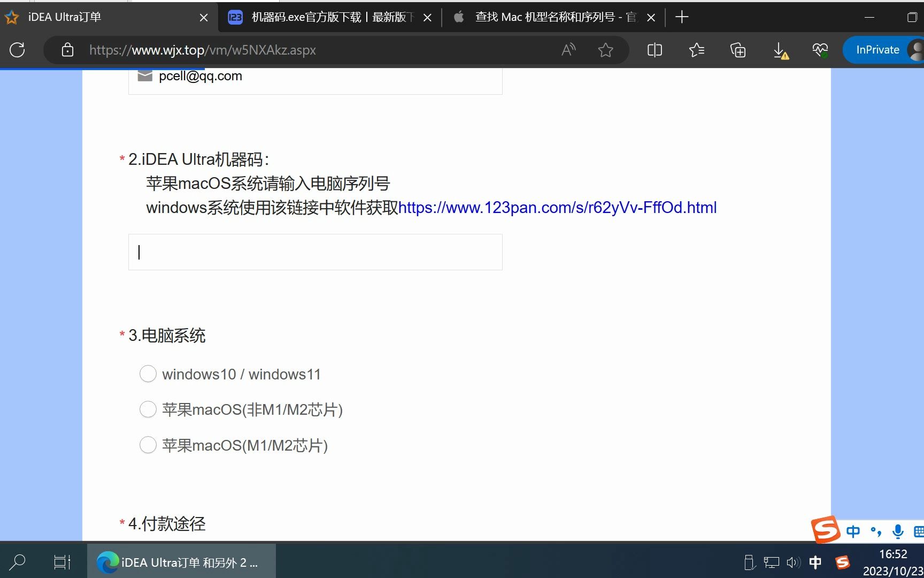This screenshot has height=578, width=924.
Task: Refresh the page with the reload icon
Action: [17, 50]
